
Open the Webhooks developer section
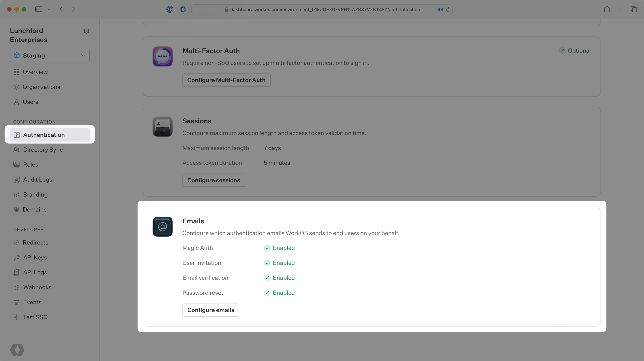click(x=37, y=287)
